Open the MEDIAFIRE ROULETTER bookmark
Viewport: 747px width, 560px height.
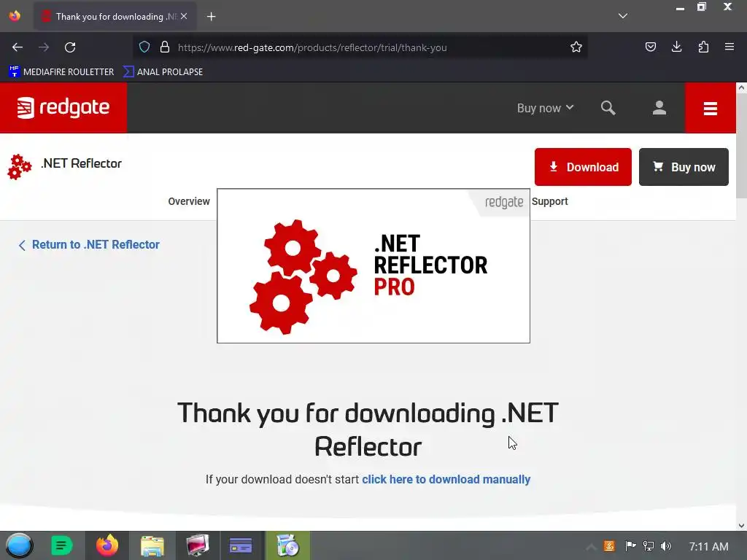tap(61, 72)
